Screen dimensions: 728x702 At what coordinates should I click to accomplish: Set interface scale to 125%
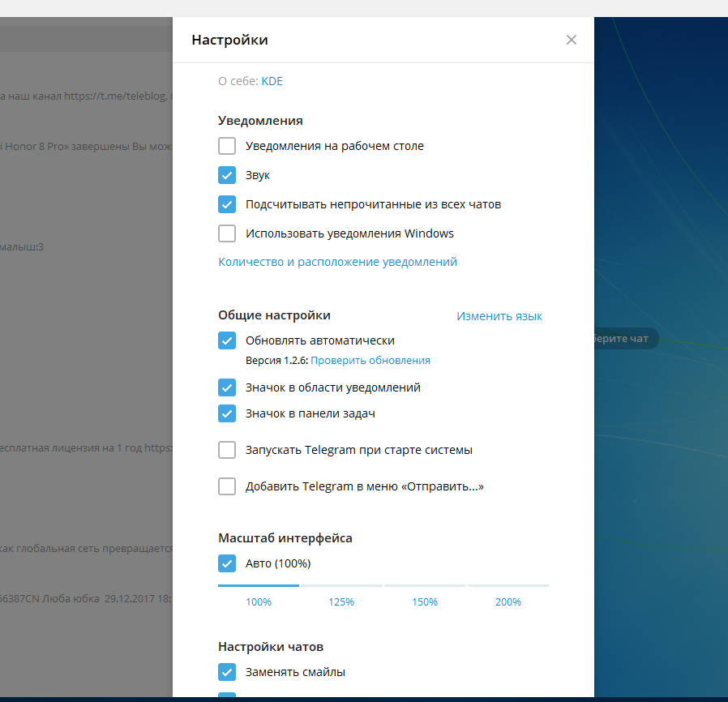(341, 601)
